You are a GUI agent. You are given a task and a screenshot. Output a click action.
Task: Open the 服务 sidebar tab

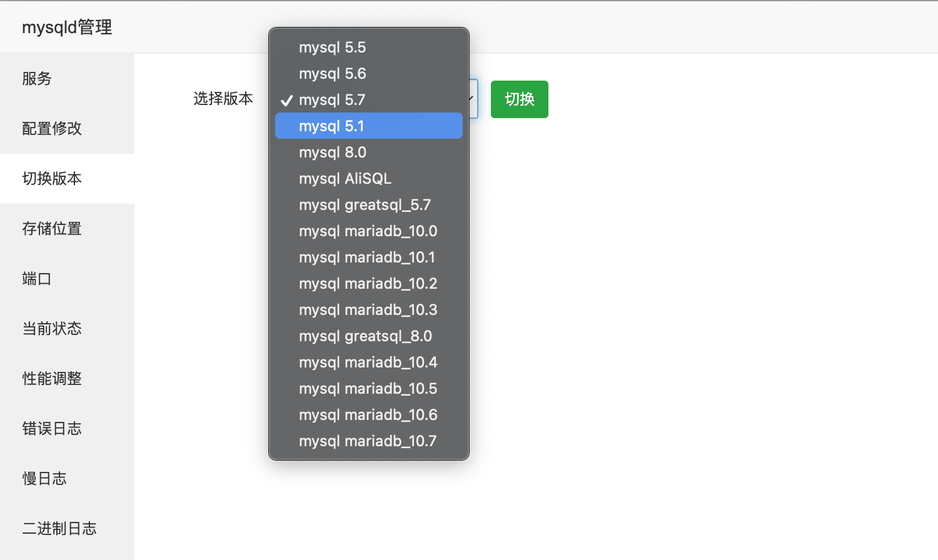pos(67,79)
